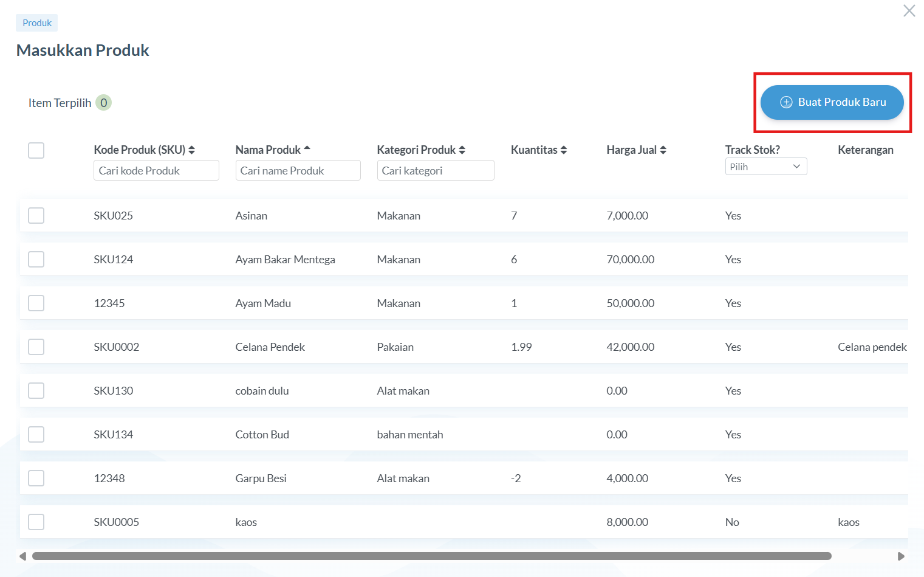Check the cobain dulu row
The width and height of the screenshot is (924, 577).
click(x=36, y=391)
